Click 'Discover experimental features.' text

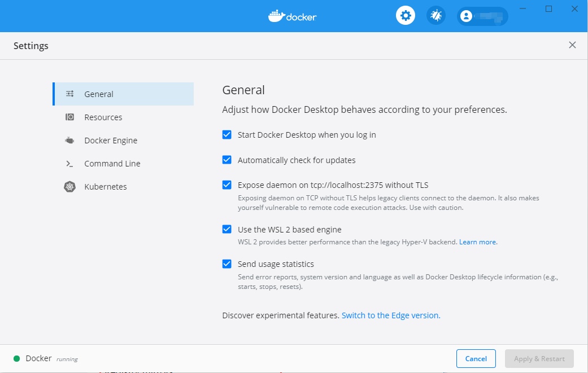pos(281,315)
